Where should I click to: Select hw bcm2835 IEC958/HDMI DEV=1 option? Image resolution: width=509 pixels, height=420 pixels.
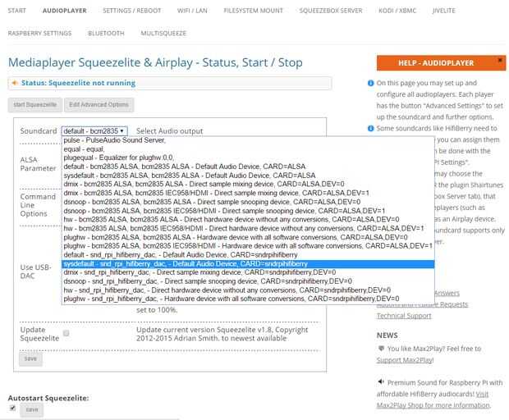(248, 228)
